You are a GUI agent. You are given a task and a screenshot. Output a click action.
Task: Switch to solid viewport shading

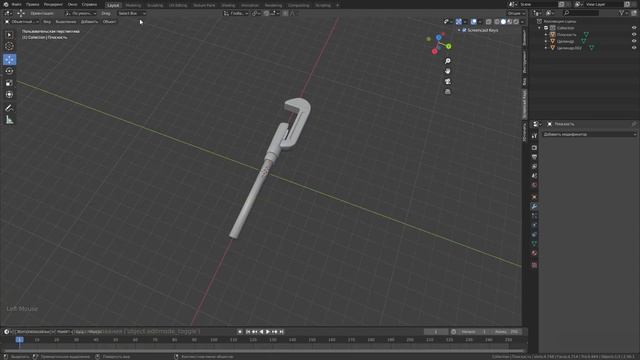pos(503,22)
